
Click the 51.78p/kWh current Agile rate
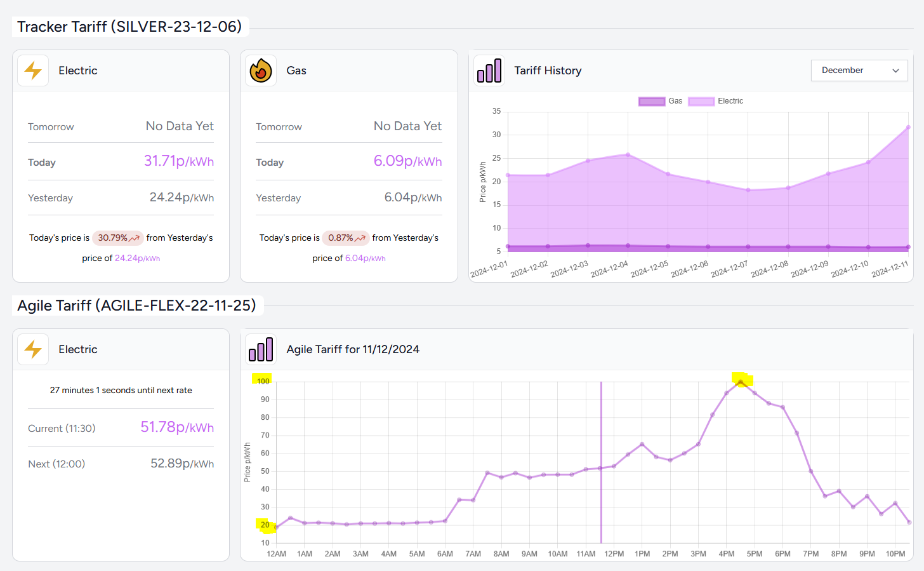pos(177,427)
